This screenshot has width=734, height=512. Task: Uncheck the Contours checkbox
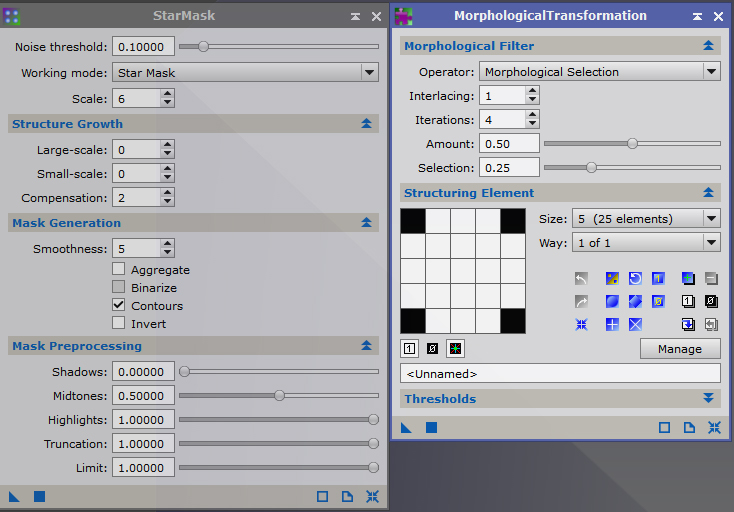pyautogui.click(x=119, y=305)
